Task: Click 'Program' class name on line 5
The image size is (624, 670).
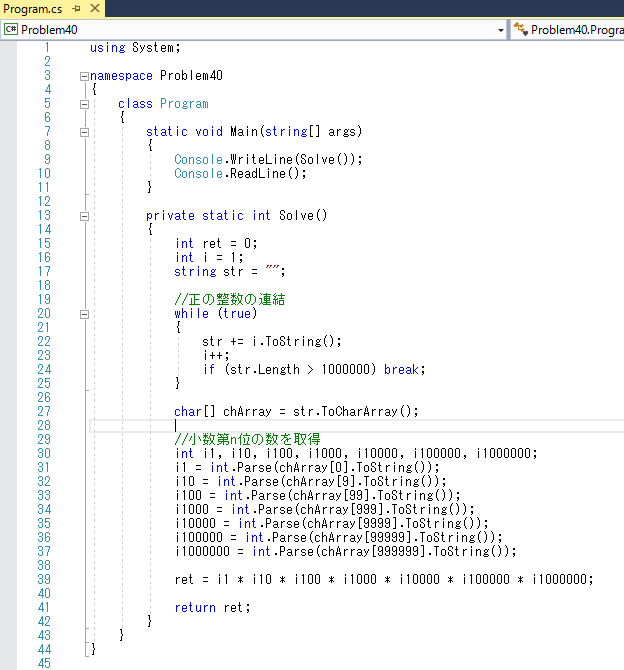Action: pos(184,104)
